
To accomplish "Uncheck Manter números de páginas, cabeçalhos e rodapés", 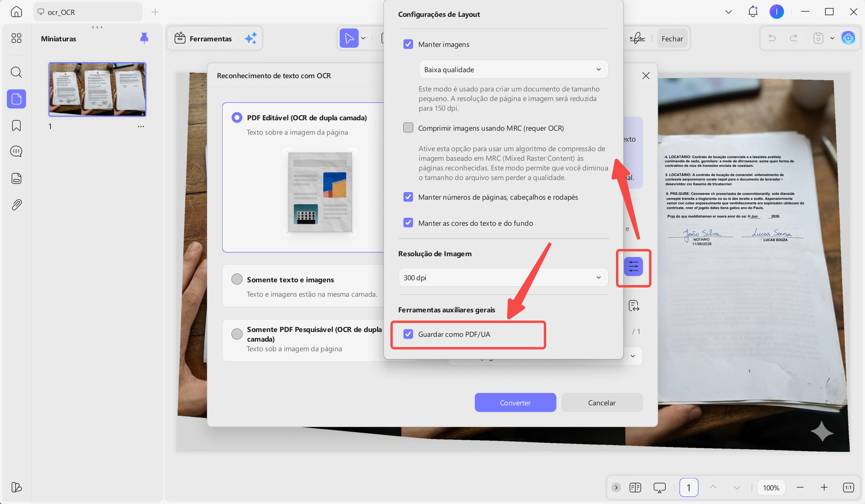I will point(408,197).
